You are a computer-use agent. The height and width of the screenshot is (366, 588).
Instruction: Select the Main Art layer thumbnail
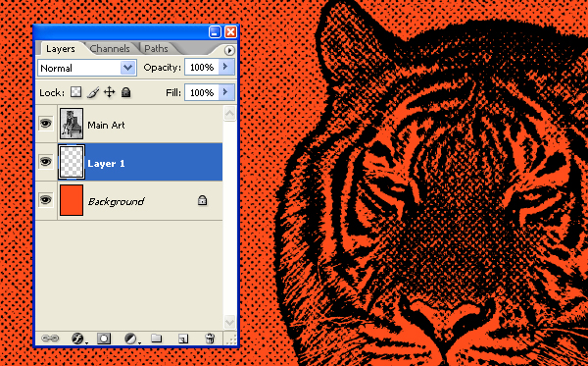click(x=72, y=124)
